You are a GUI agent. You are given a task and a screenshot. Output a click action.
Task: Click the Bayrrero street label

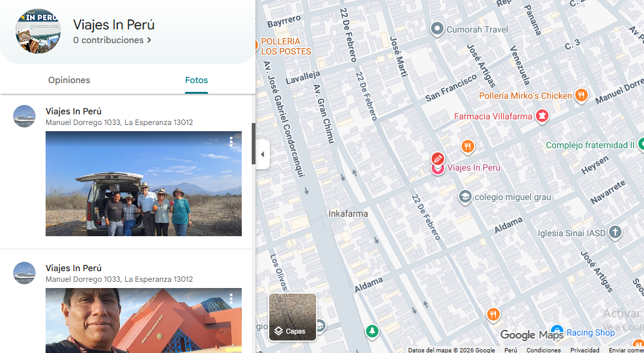click(284, 21)
